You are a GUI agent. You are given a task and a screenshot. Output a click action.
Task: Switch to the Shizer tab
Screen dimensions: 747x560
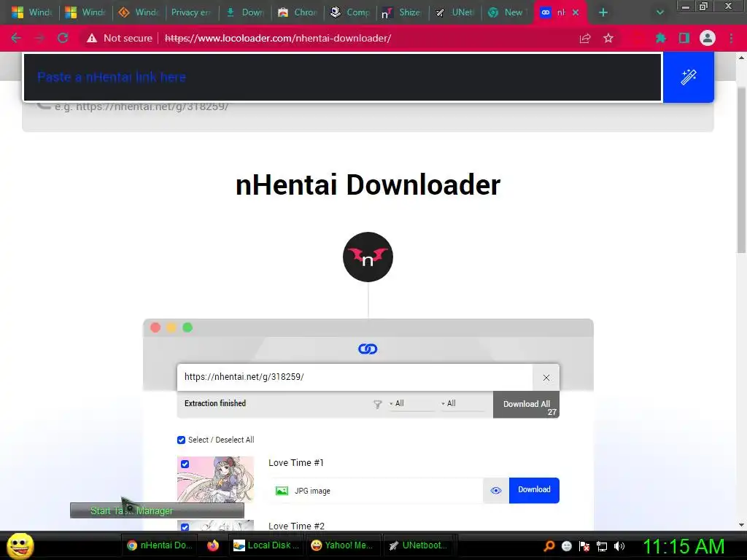pos(402,12)
